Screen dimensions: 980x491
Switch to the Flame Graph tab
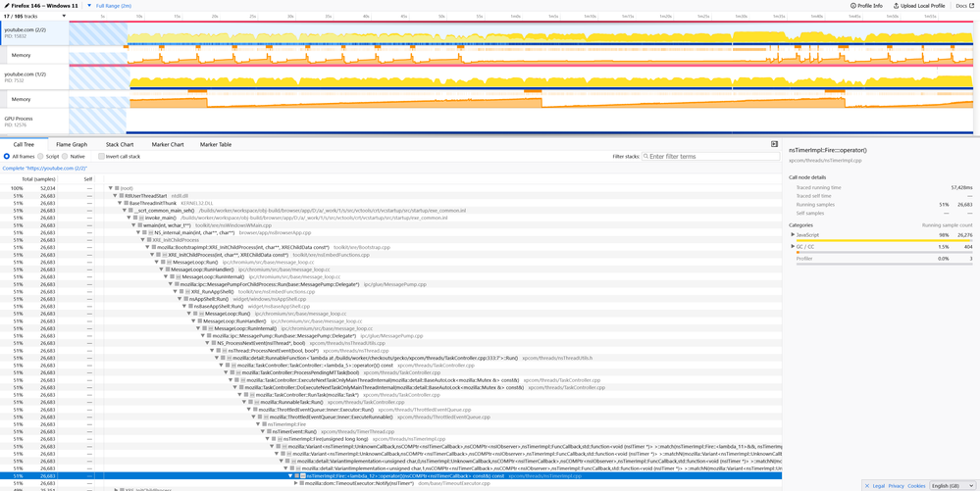click(72, 144)
